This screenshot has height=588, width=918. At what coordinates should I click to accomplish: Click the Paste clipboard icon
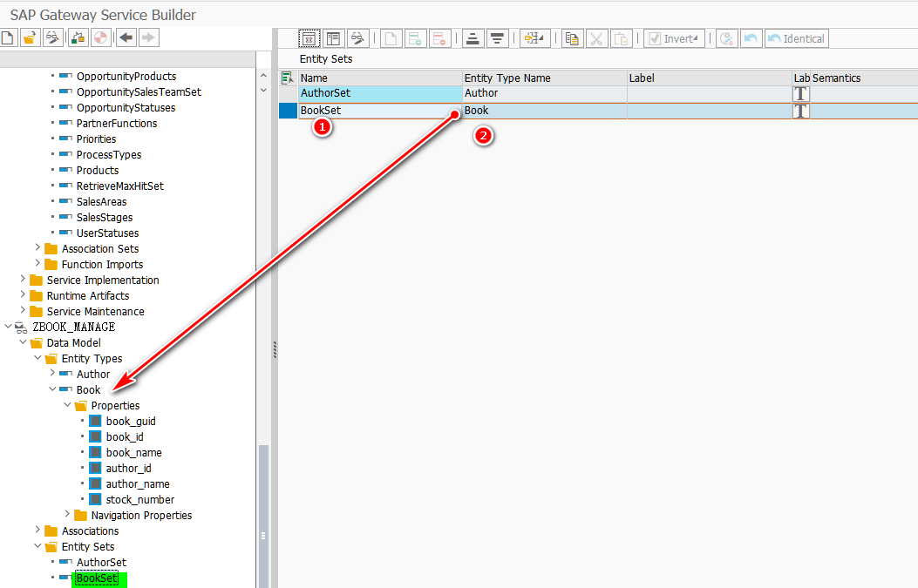[621, 39]
